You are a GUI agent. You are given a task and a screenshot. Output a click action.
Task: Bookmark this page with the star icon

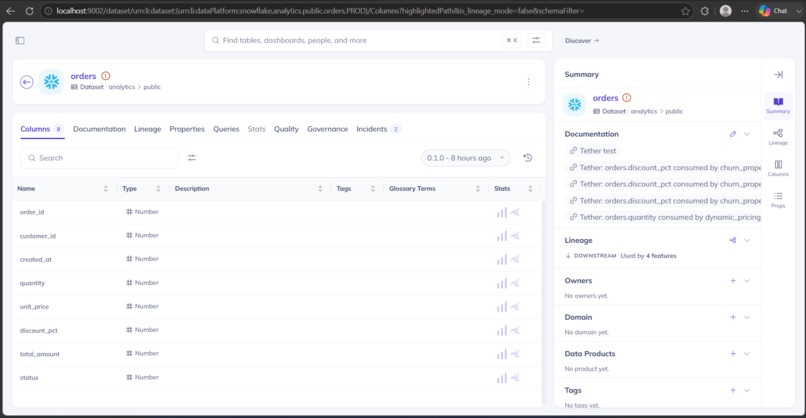click(685, 11)
